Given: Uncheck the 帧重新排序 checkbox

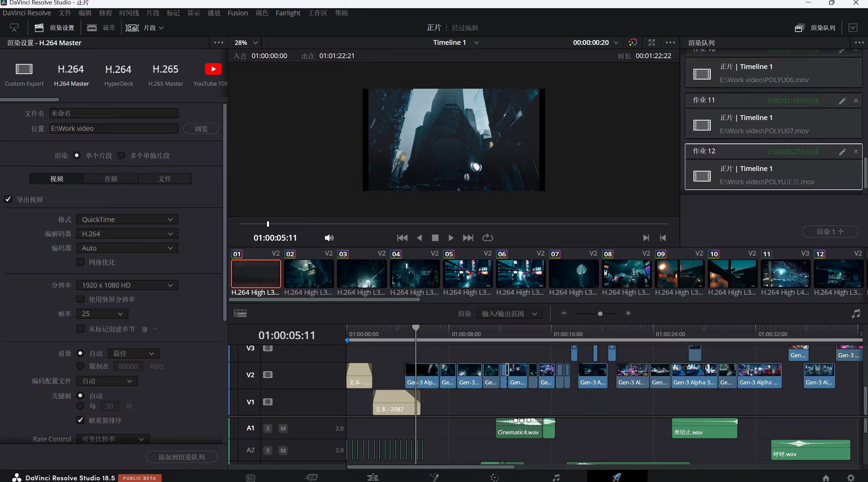Looking at the screenshot, I should [80, 420].
